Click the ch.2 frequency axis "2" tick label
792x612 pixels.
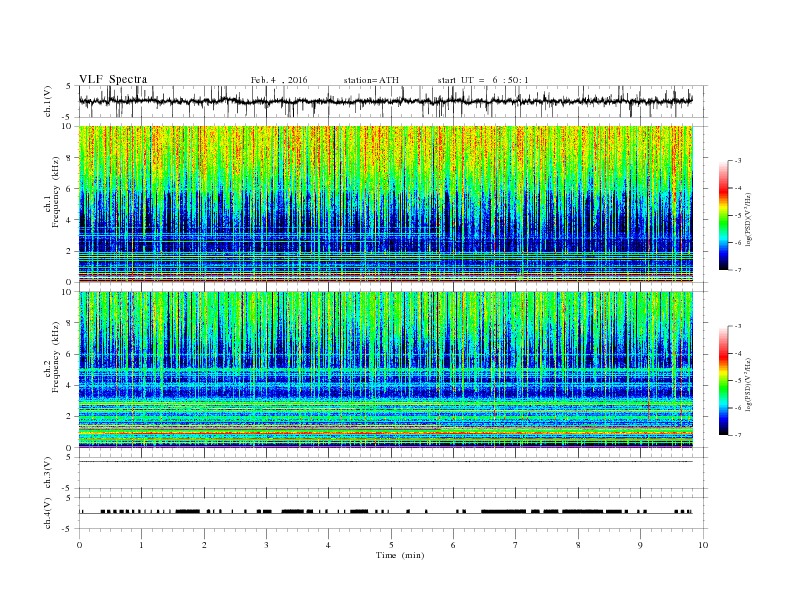click(x=69, y=417)
